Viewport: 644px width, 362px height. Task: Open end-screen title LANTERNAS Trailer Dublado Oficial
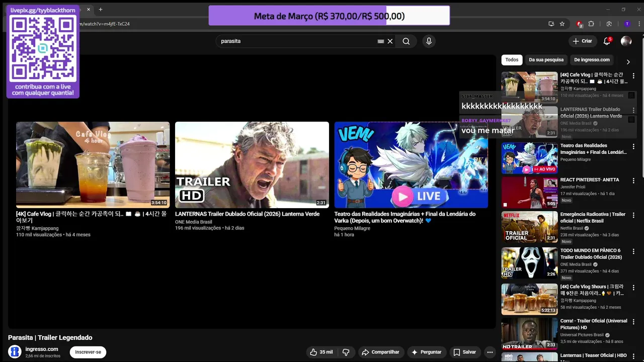247,214
